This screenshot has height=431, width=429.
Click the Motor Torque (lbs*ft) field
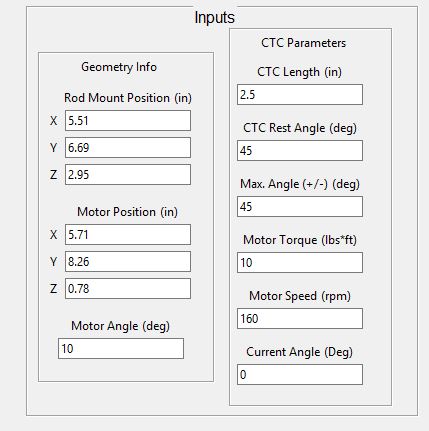(x=300, y=263)
